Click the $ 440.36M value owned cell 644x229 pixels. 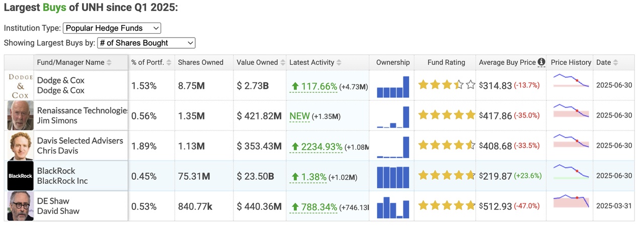259,206
